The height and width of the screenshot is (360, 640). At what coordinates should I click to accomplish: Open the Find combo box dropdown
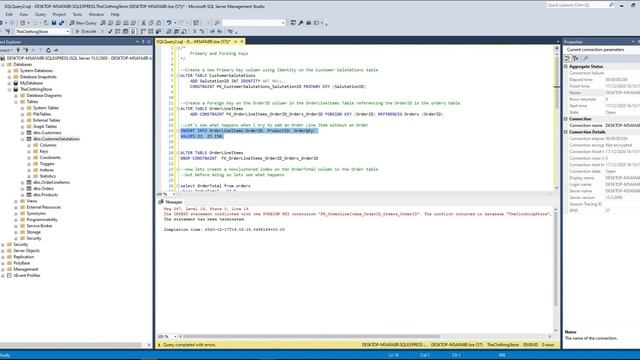tap(283, 23)
